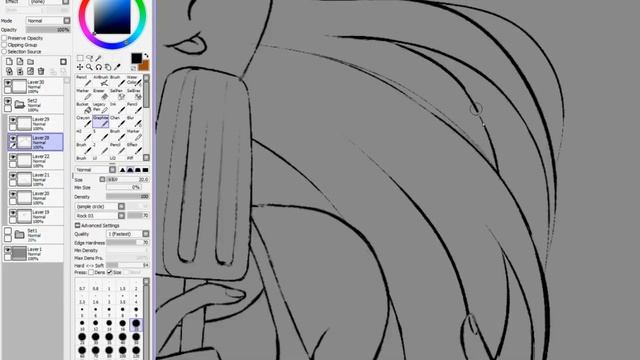Create a new linework layer
The image size is (640, 360).
(x=20, y=62)
